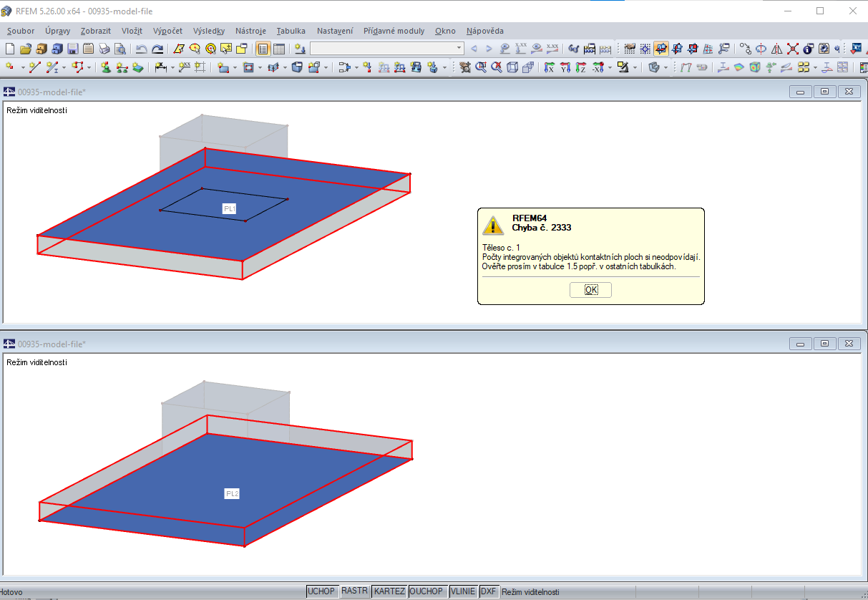Image resolution: width=868 pixels, height=600 pixels.
Task: Open the Nástroje menu
Action: [250, 31]
